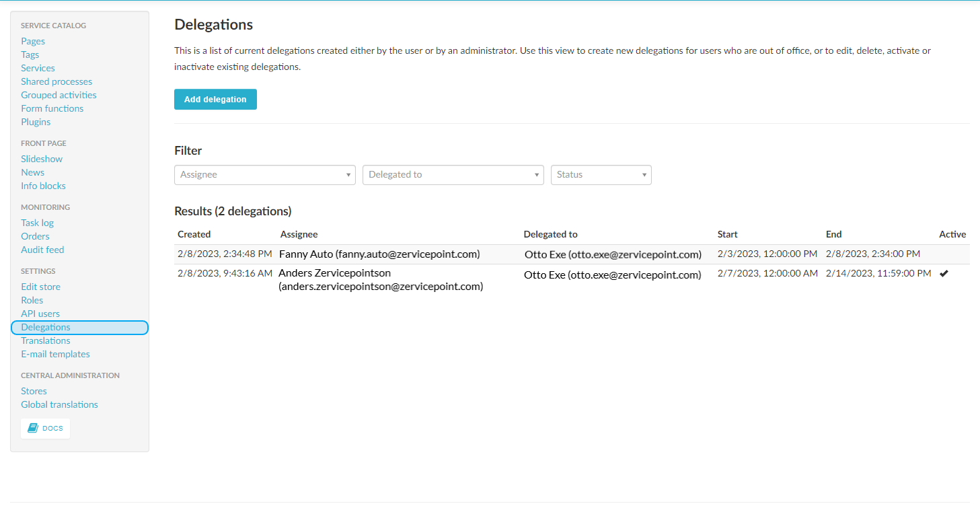The image size is (980, 506).
Task: Select the Delegations sidebar item
Action: point(46,327)
